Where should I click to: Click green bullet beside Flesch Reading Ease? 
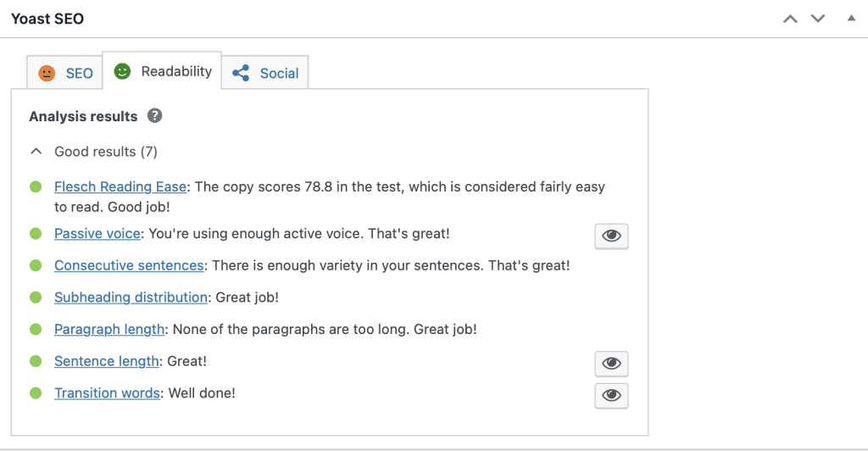[36, 187]
